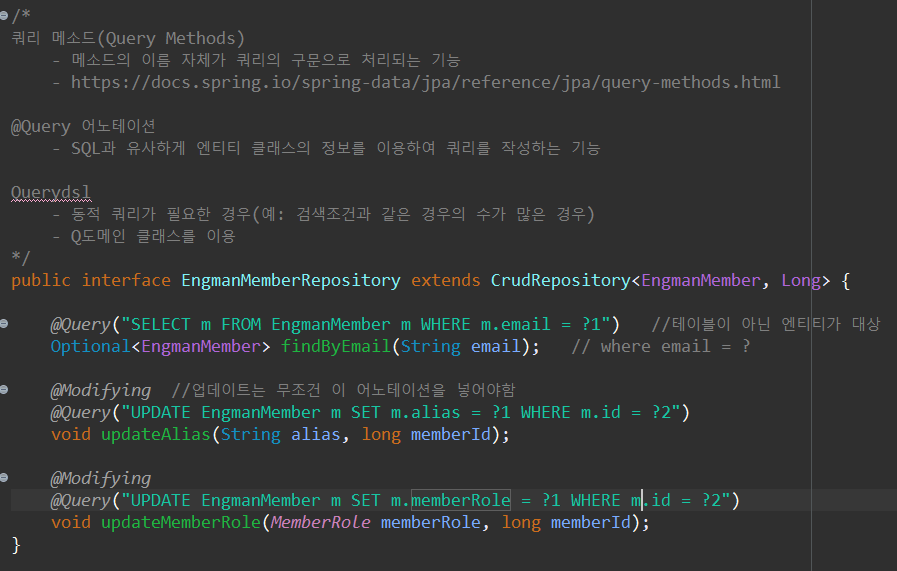Click 'Q도메인 클래스를 이용' comment line
The image size is (897, 571).
click(x=153, y=236)
